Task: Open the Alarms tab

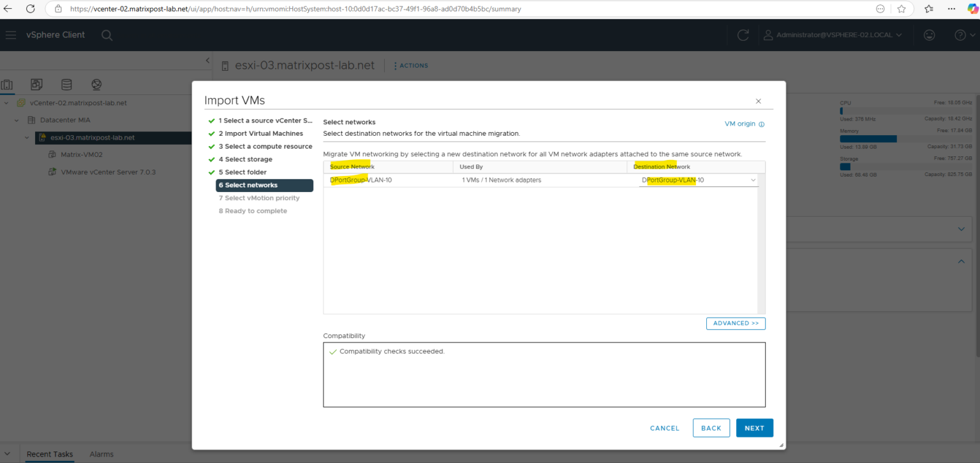Action: (101, 454)
